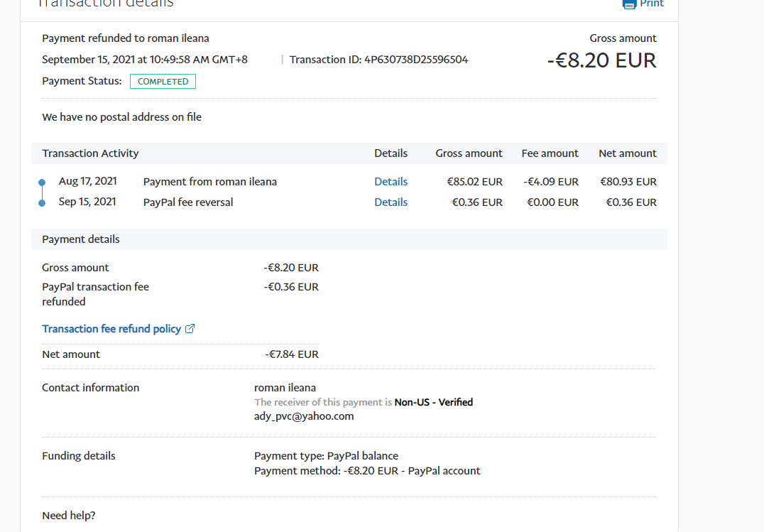Image resolution: width=764 pixels, height=532 pixels.
Task: Click external link icon beside refund policy
Action: (x=190, y=329)
